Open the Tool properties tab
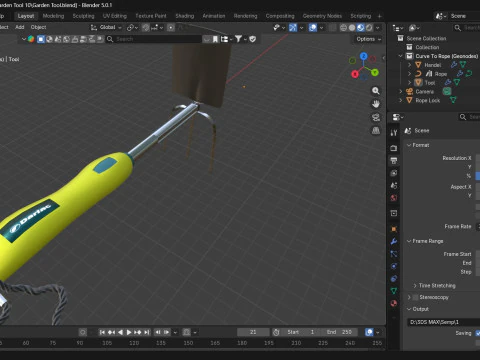This screenshot has height=360, width=480. (x=394, y=133)
